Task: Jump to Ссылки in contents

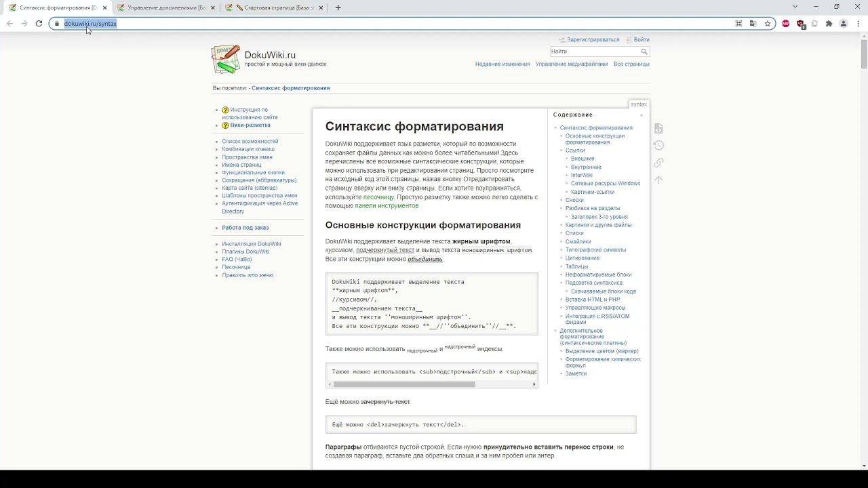Action: click(575, 150)
